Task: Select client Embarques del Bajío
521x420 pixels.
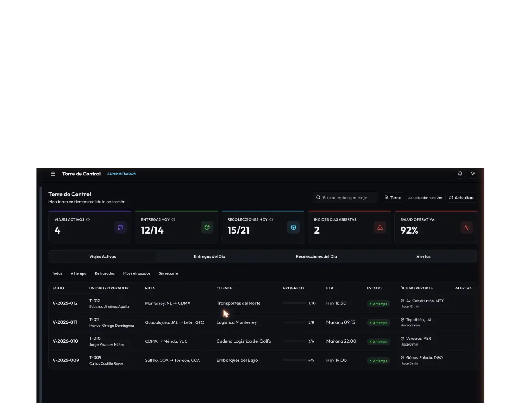Action: point(237,360)
